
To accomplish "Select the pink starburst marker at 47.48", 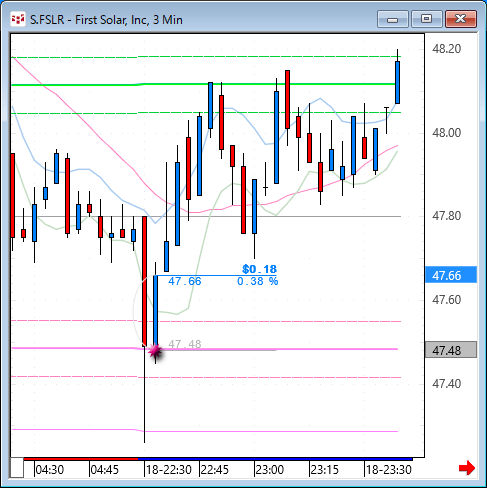I will click(155, 351).
